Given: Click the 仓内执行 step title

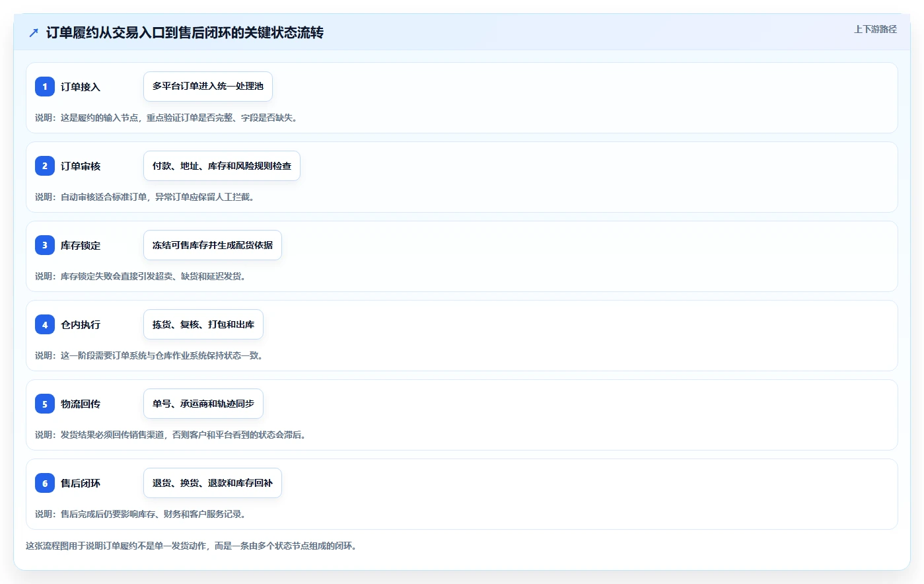Looking at the screenshot, I should pyautogui.click(x=81, y=324).
